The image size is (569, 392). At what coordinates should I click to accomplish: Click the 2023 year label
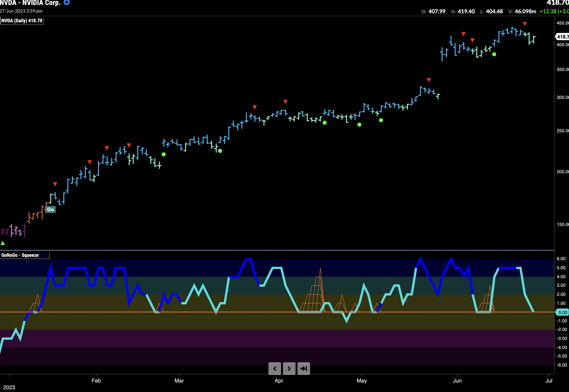click(x=9, y=387)
